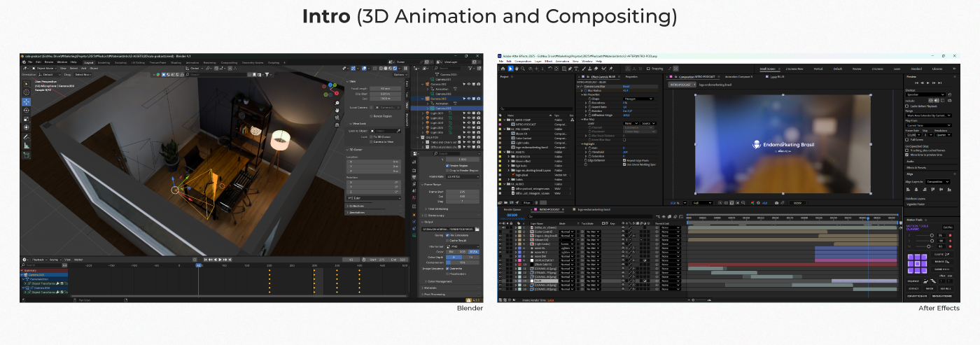Screen dimensions: 980x345
Task: Set Color Depth to 16
Action: coord(470,258)
